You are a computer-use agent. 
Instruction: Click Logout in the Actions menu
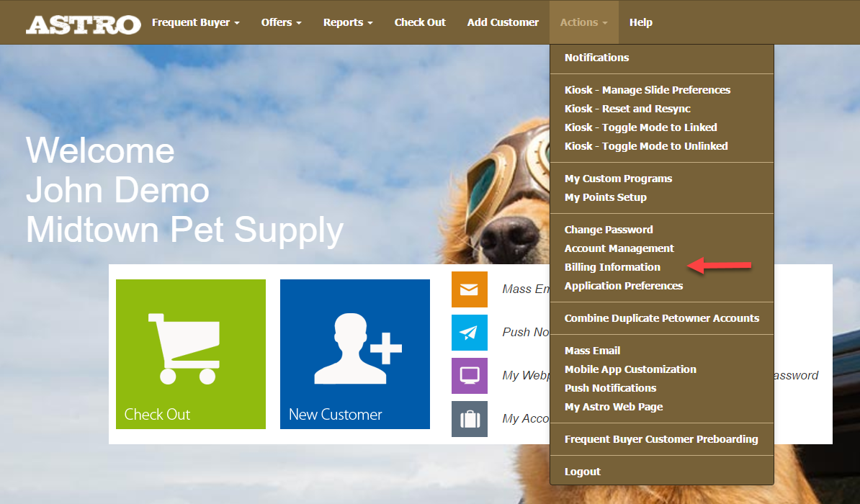tap(583, 472)
